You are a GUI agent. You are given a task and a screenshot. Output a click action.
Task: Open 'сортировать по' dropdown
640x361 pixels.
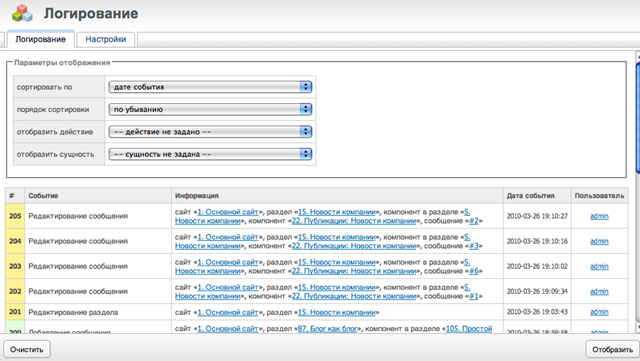(210, 87)
